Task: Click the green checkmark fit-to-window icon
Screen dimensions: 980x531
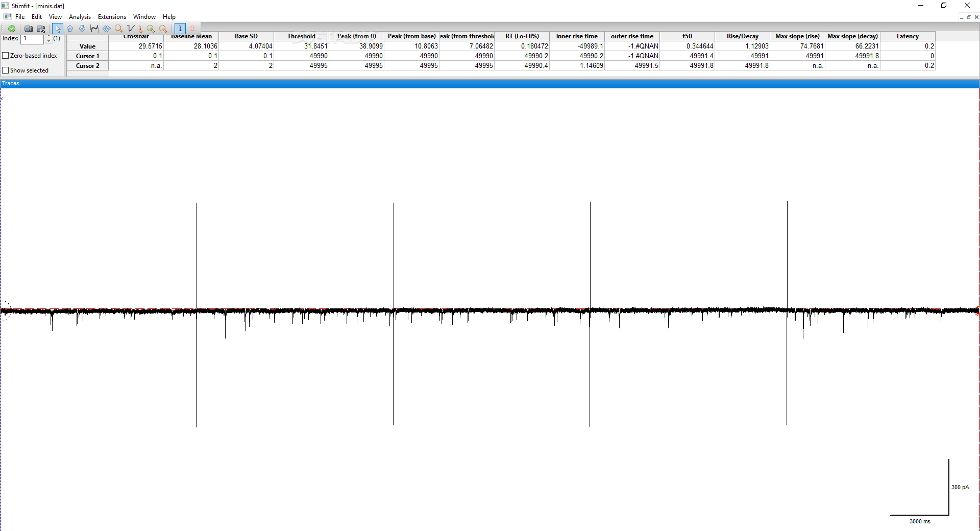Action: click(x=12, y=29)
